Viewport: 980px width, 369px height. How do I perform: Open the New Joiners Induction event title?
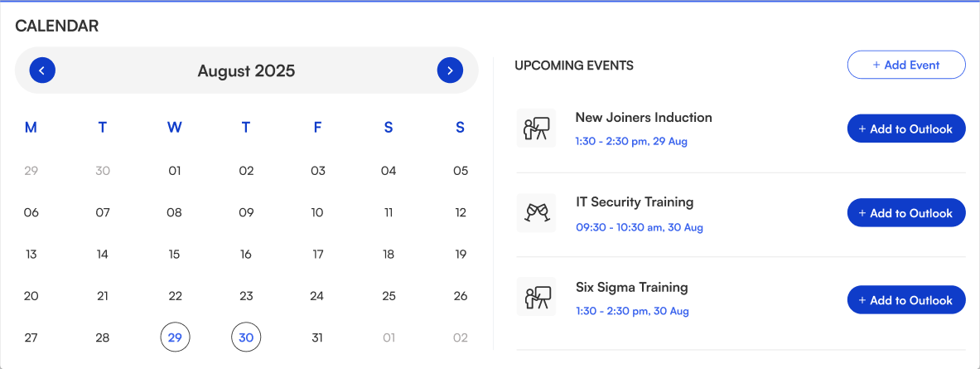tap(644, 118)
